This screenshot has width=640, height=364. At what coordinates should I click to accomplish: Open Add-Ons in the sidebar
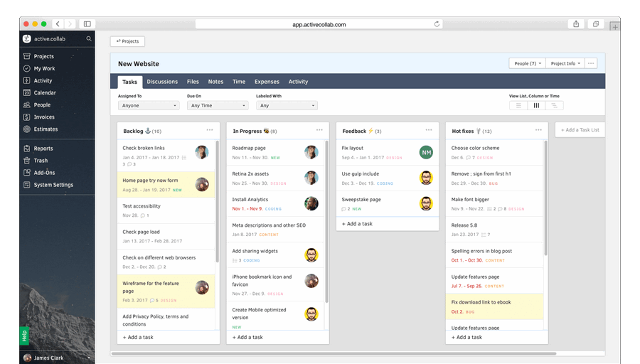click(44, 173)
